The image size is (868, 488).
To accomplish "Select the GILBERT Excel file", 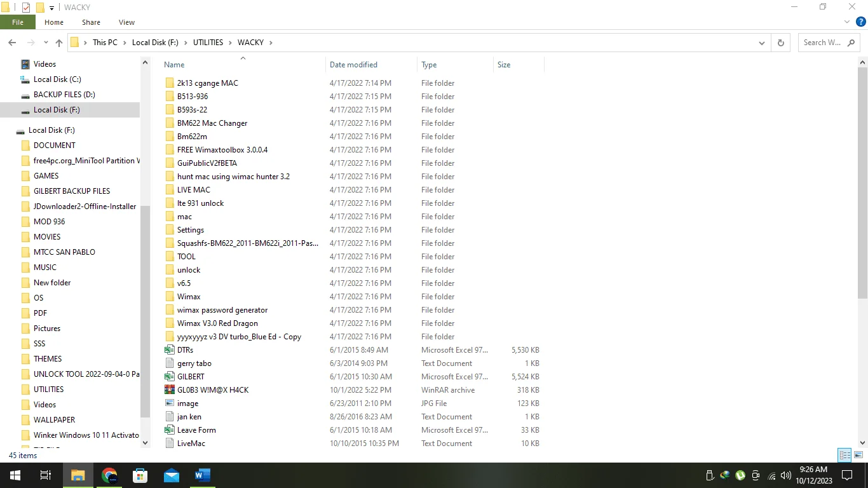I will tap(191, 377).
